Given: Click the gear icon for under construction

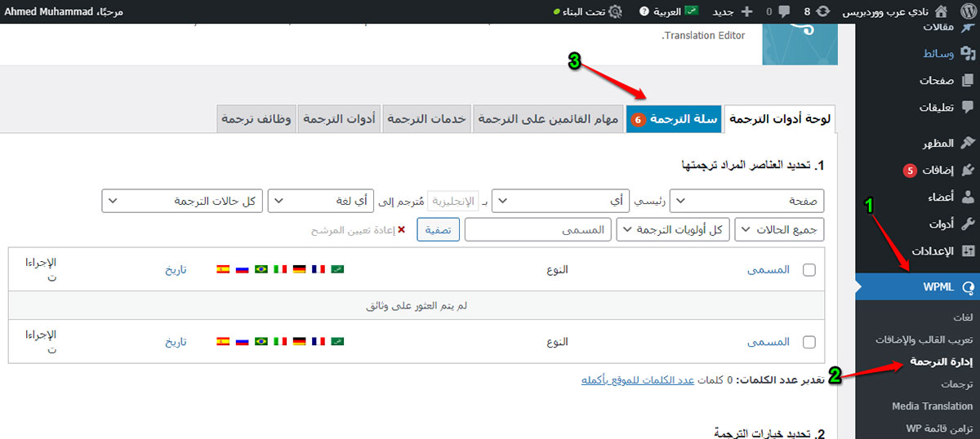Looking at the screenshot, I should point(615,11).
